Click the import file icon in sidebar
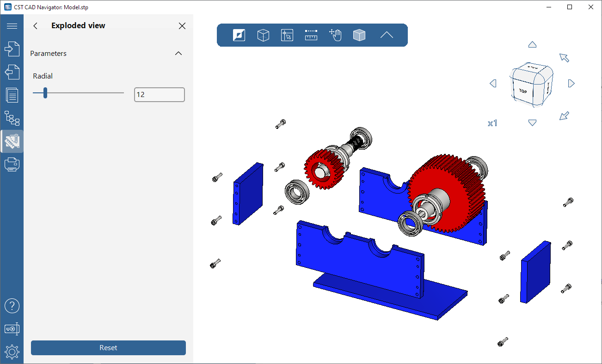Image resolution: width=602 pixels, height=364 pixels. (x=12, y=49)
